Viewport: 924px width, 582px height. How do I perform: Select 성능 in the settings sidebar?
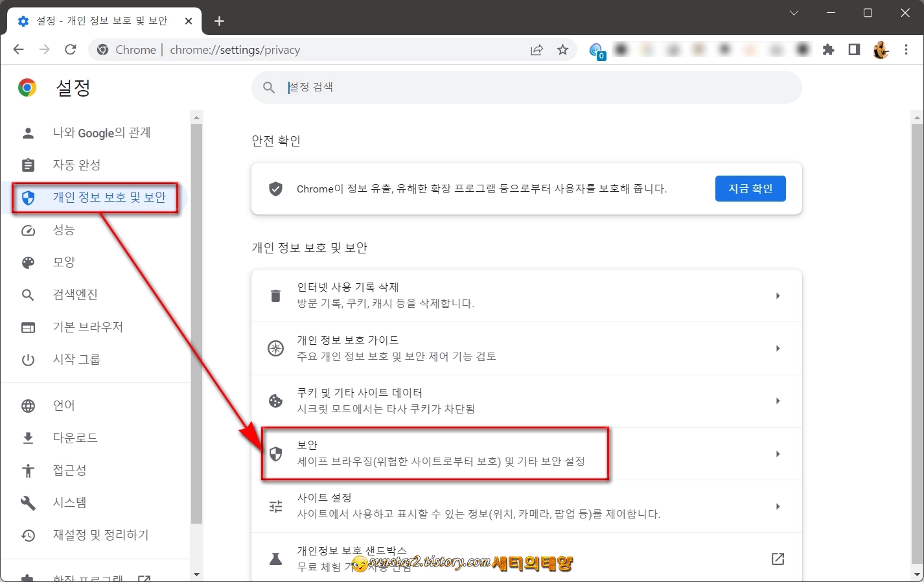click(64, 230)
